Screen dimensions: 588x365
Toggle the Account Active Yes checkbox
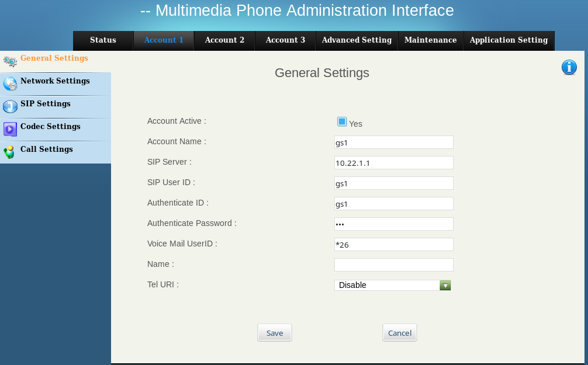(342, 121)
